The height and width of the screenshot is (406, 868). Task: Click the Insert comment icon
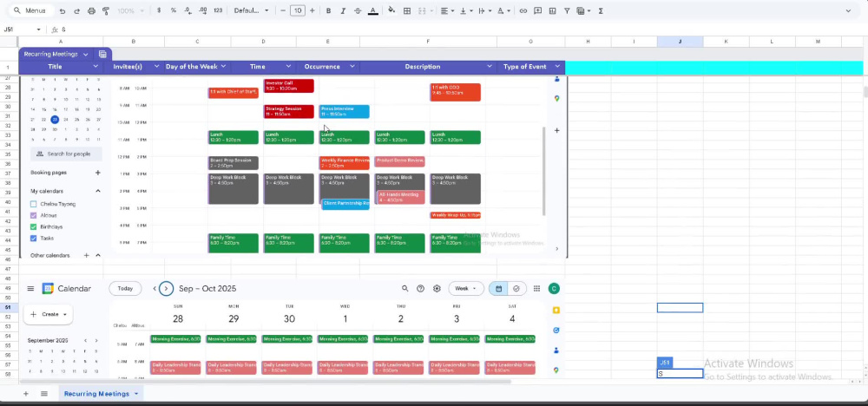coord(537,10)
